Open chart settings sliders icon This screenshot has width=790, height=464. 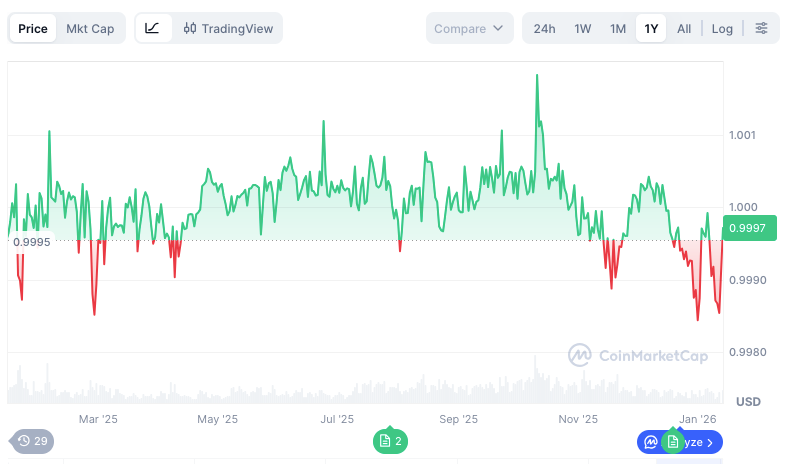761,28
